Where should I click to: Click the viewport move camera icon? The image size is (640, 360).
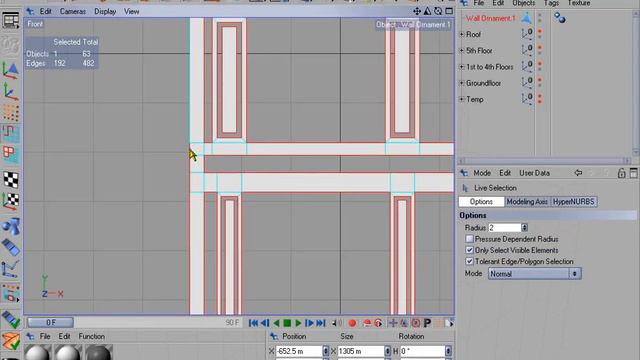417,11
